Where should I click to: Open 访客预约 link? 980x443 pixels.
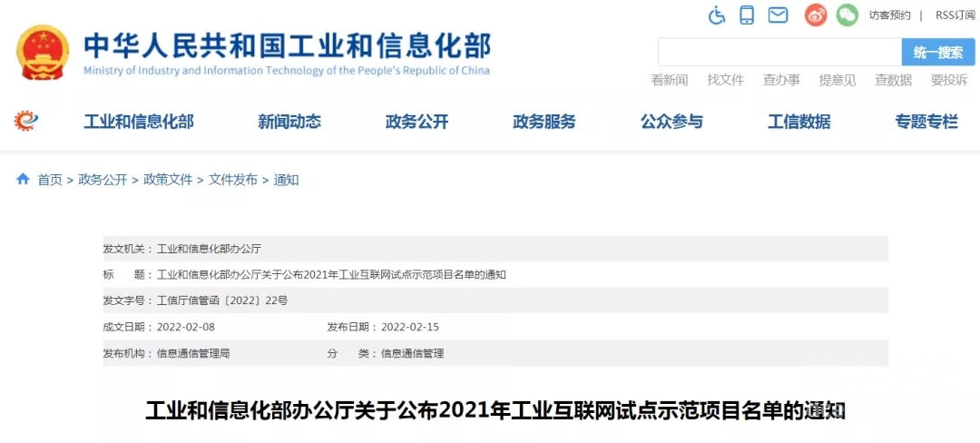(x=889, y=15)
